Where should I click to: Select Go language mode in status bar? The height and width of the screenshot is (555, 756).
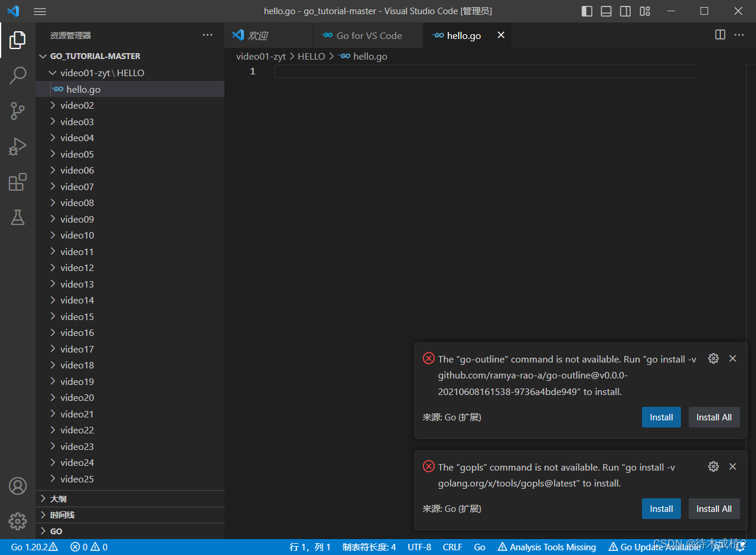[480, 547]
